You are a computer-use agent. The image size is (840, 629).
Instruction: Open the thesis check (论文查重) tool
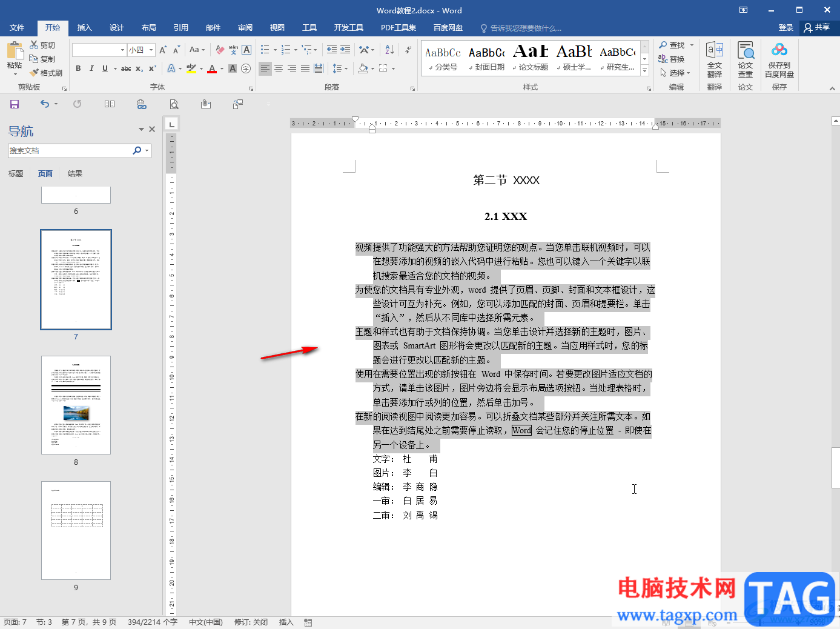tap(746, 59)
